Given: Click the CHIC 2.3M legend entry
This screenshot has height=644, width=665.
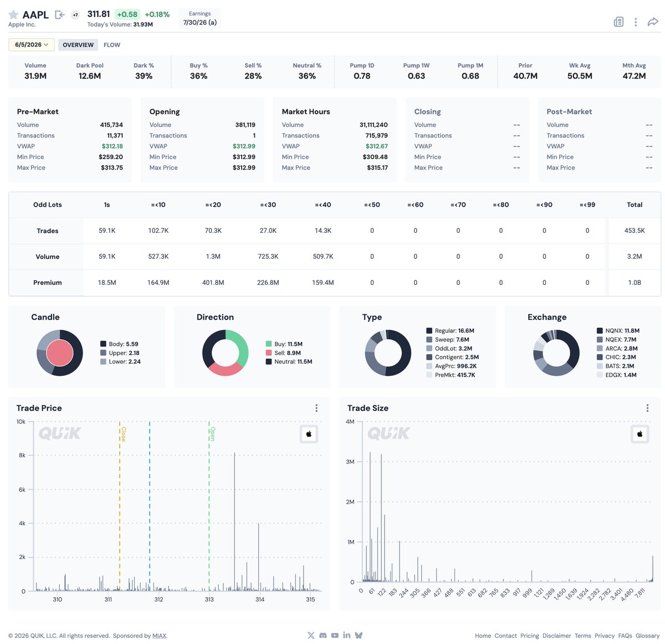Looking at the screenshot, I should (x=616, y=357).
